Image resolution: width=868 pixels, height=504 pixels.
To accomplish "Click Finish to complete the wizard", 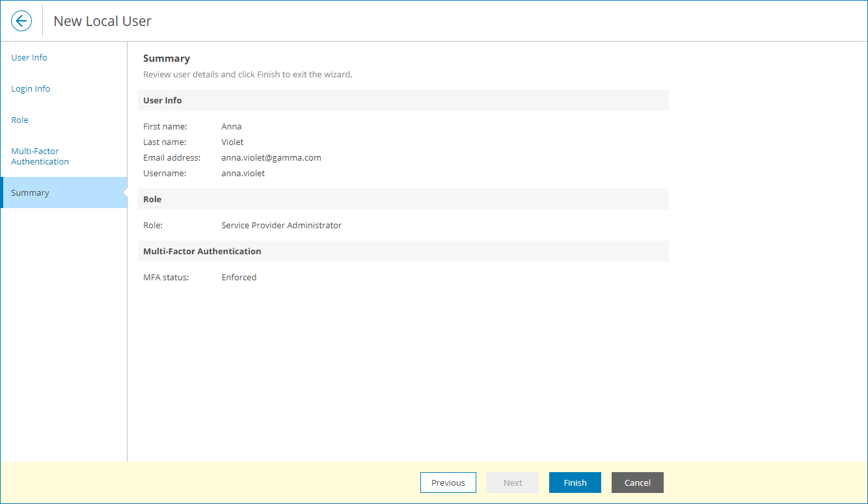I will 575,483.
